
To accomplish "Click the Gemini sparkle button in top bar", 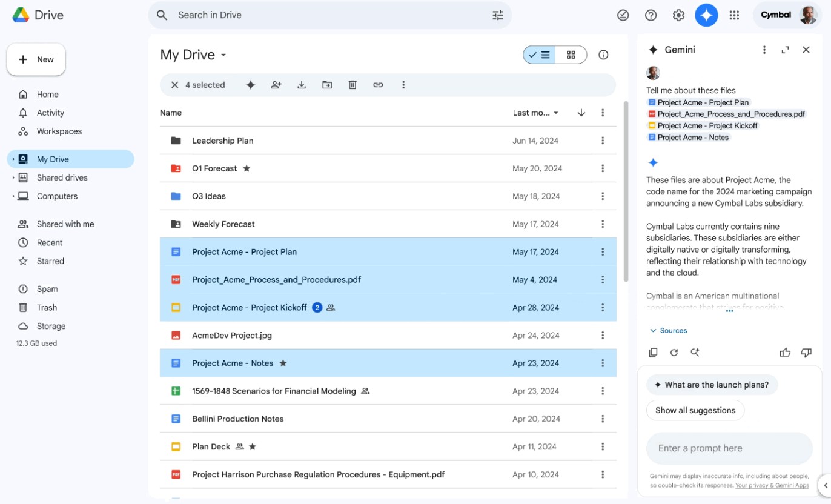I will click(x=706, y=15).
